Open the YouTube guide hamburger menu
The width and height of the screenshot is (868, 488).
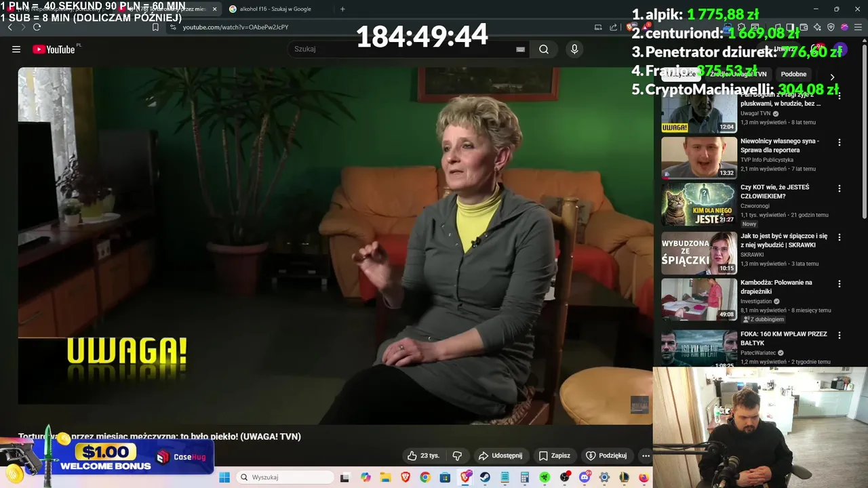point(16,49)
